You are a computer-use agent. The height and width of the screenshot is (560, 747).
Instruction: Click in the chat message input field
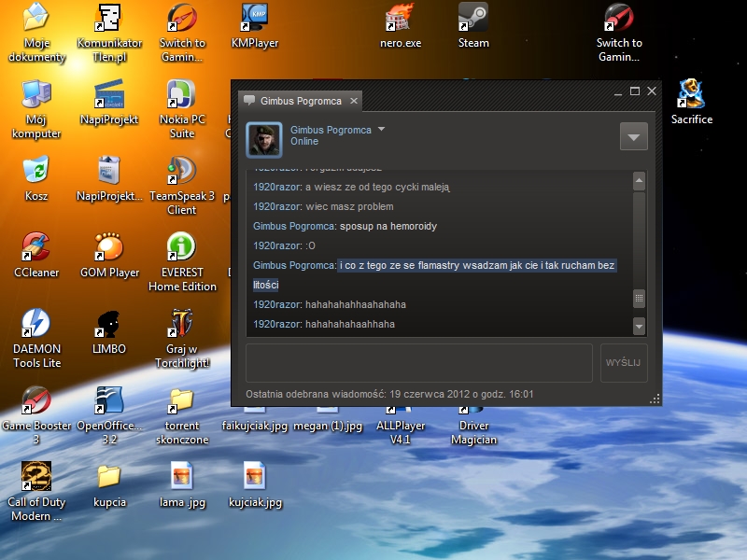point(418,362)
